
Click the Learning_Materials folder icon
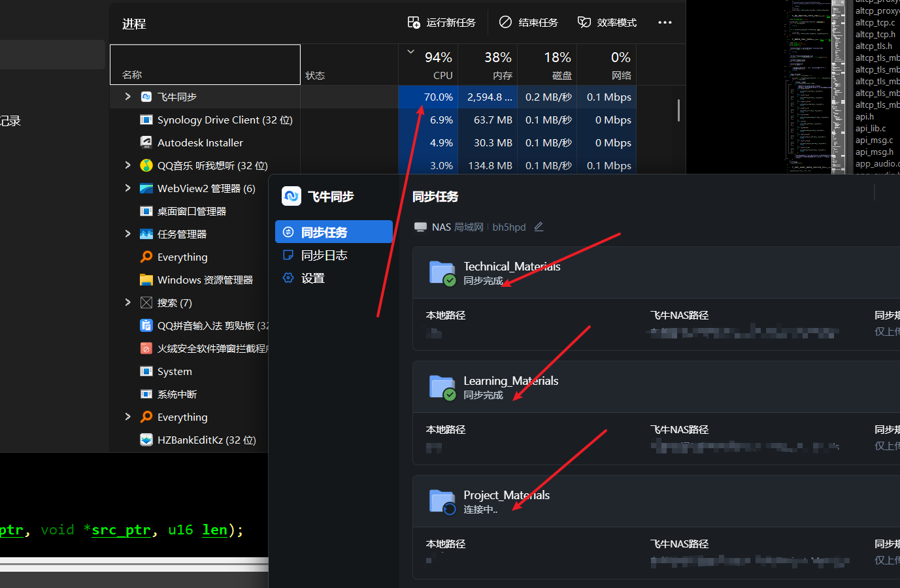442,387
